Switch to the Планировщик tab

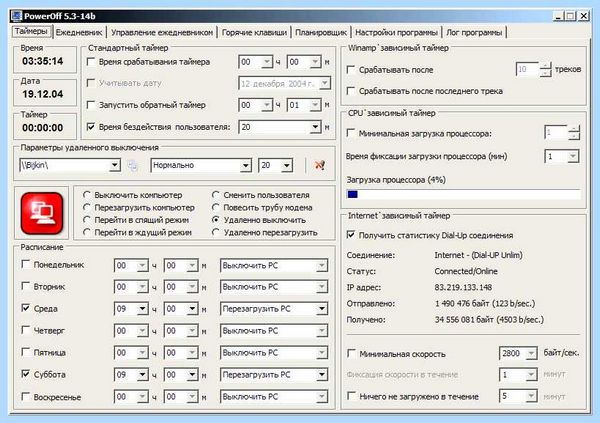pyautogui.click(x=321, y=33)
